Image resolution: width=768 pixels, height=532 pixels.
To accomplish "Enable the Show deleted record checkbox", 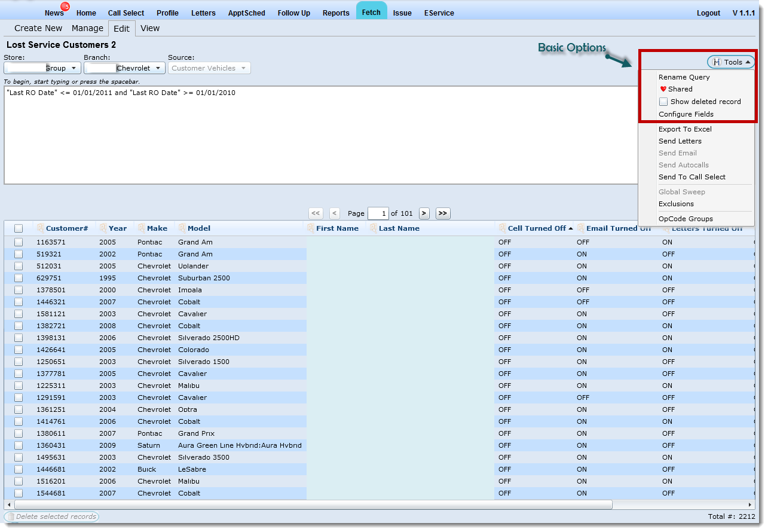I will coord(663,102).
